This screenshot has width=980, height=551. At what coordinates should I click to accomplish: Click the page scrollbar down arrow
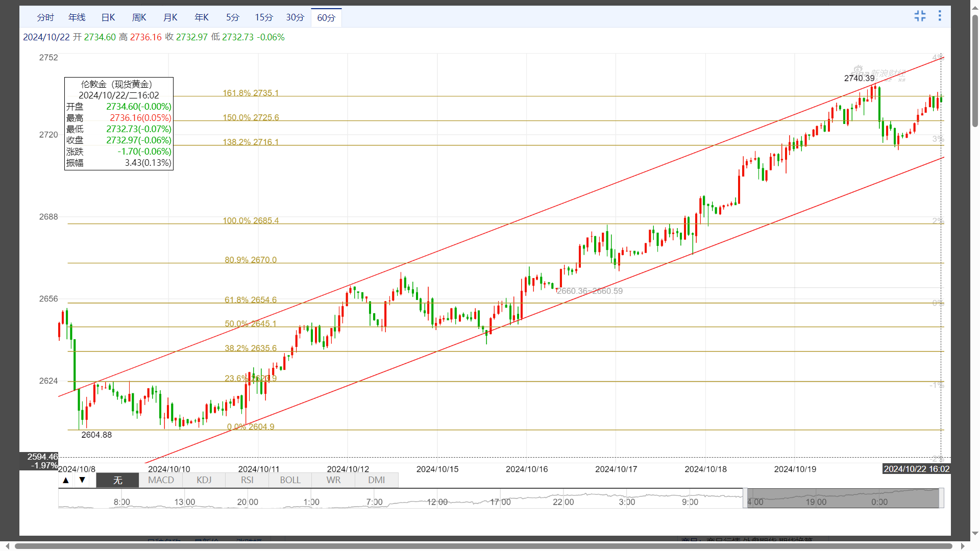point(975,534)
